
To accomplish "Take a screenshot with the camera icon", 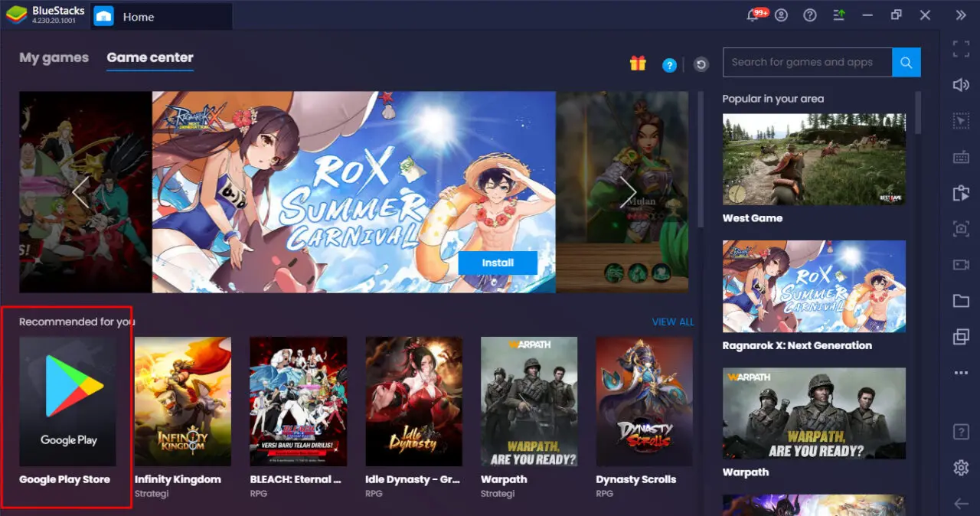I will pos(961,228).
